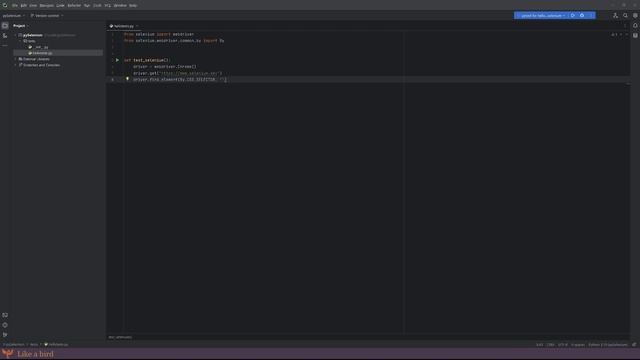Debug the pytest configuration
Screen dimensions: 640x360
582,16
